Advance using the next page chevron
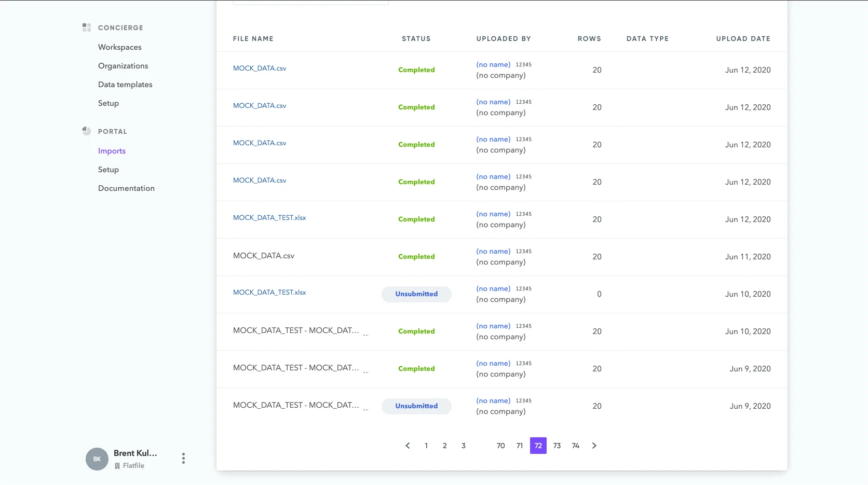The width and height of the screenshot is (868, 485). point(594,446)
